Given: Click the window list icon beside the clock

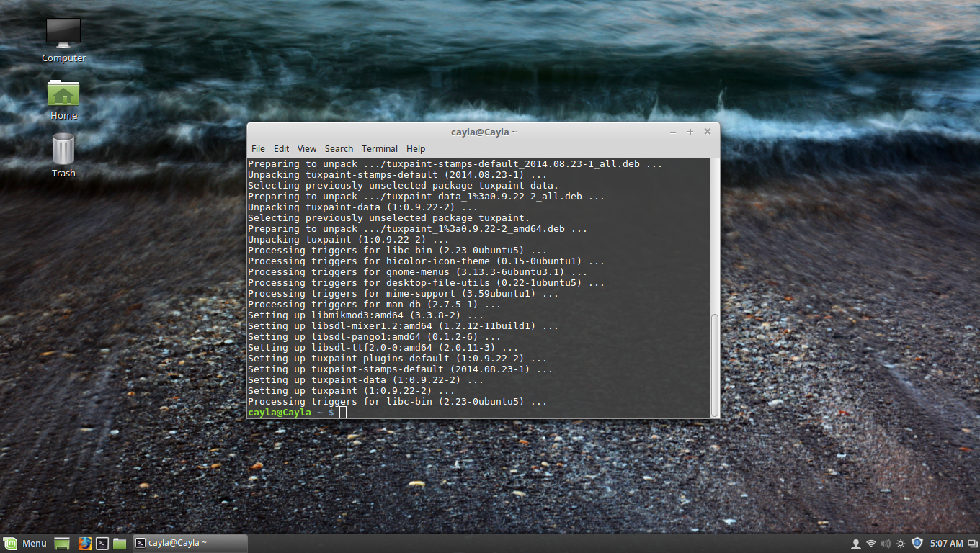Looking at the screenshot, I should (971, 544).
